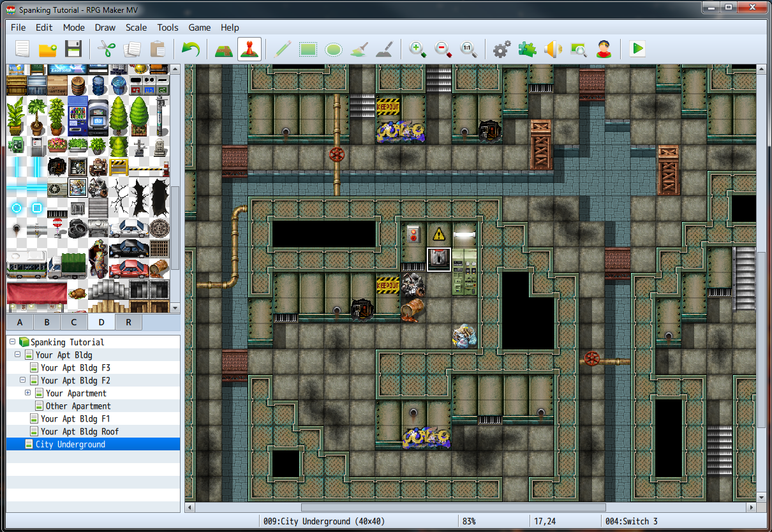Switch to Map editing mode
Image resolution: width=772 pixels, height=532 pixels.
(x=223, y=49)
